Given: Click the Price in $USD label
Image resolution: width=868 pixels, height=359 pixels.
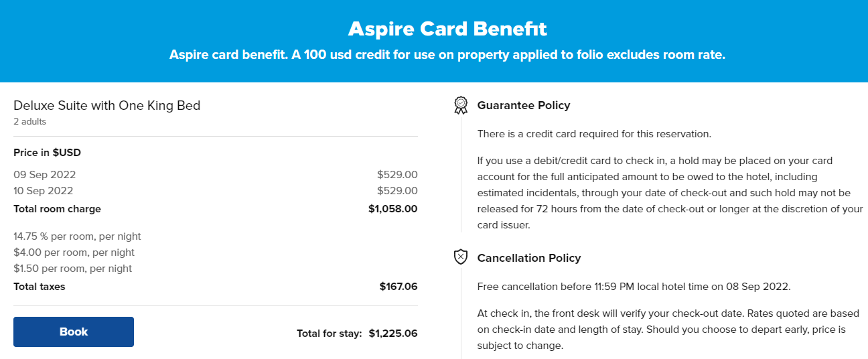Looking at the screenshot, I should coord(47,153).
